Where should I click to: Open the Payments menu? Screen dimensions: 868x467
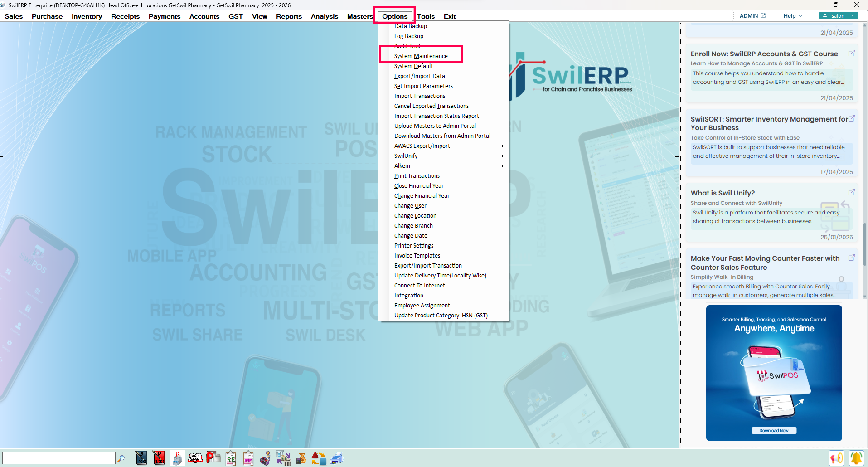[165, 16]
